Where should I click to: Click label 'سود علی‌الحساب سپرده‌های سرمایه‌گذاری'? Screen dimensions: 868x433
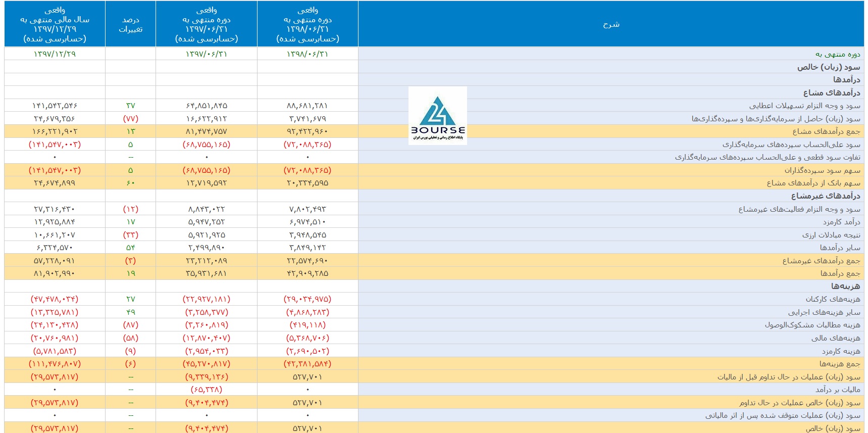[791, 145]
